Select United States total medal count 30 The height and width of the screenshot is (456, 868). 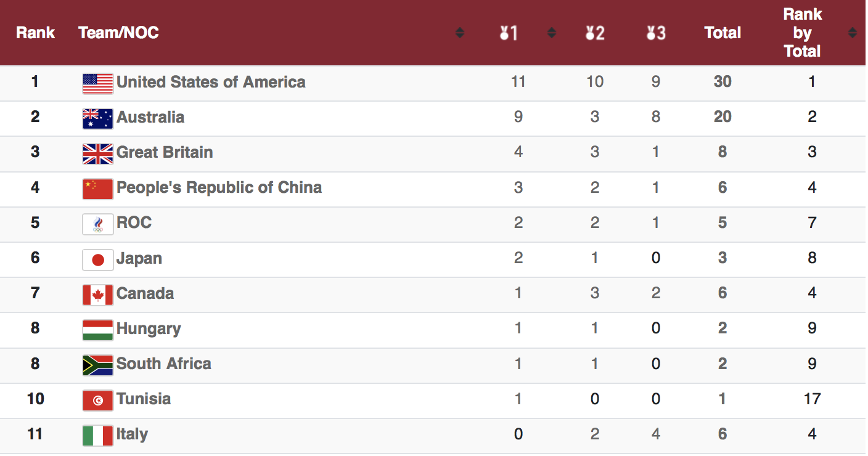click(723, 82)
